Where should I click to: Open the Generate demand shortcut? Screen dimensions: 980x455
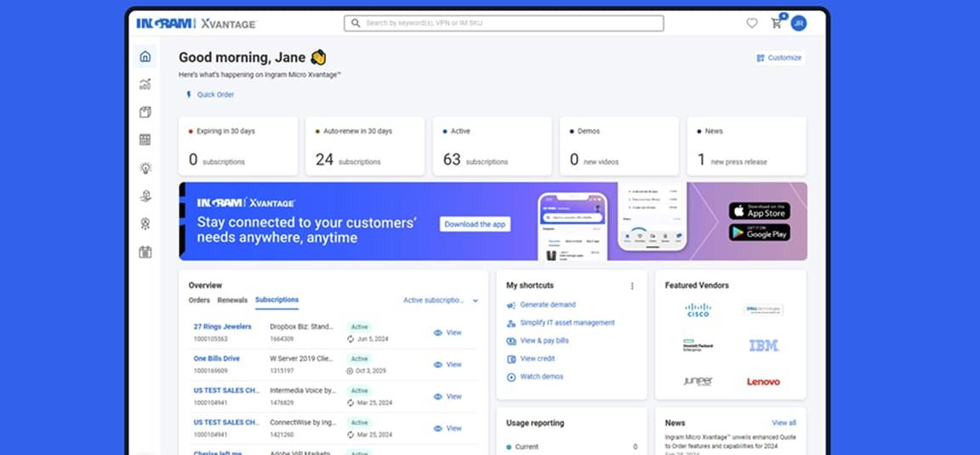pyautogui.click(x=548, y=305)
